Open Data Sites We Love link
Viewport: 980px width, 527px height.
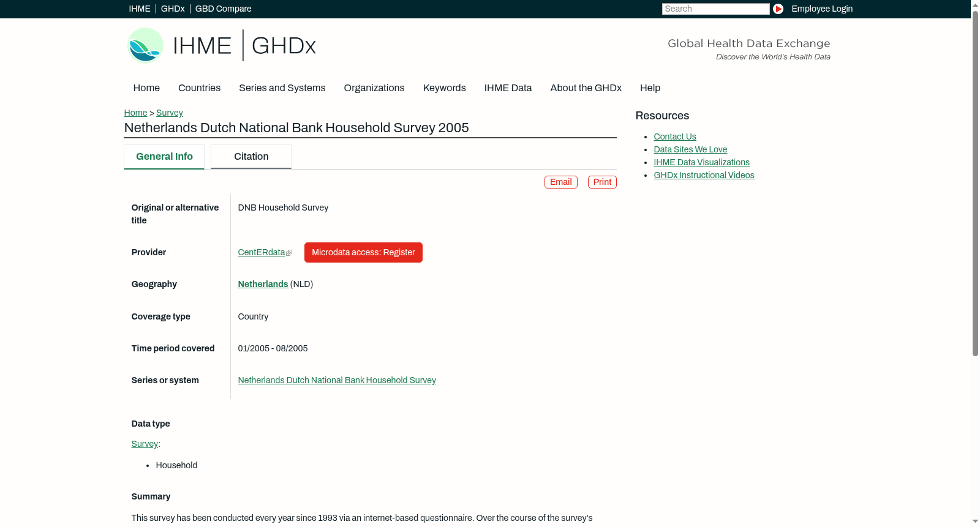point(690,149)
